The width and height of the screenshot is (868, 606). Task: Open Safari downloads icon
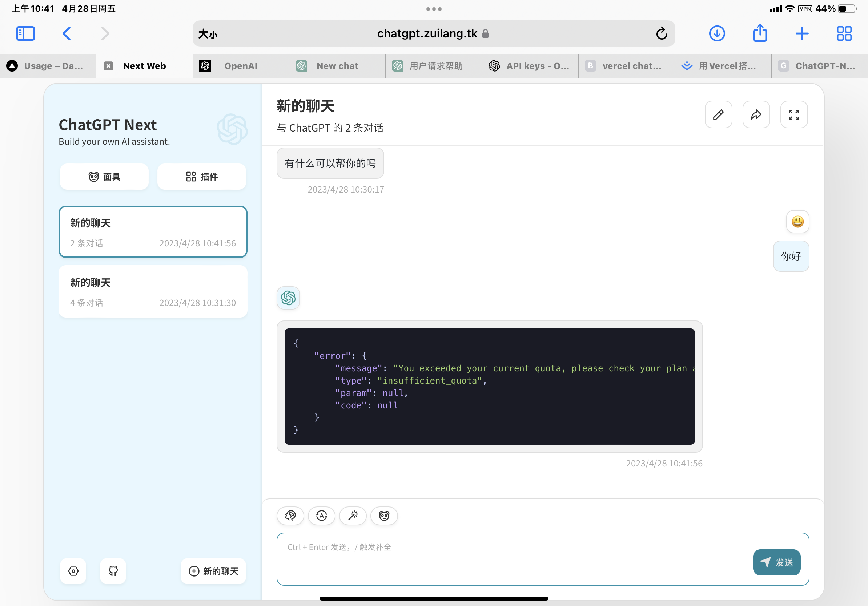pyautogui.click(x=717, y=33)
